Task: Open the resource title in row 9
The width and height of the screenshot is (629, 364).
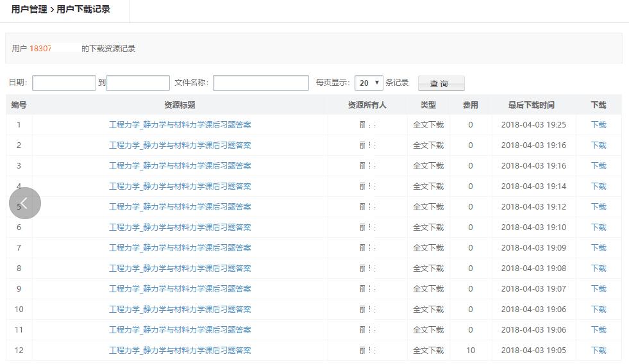Action: tap(180, 289)
